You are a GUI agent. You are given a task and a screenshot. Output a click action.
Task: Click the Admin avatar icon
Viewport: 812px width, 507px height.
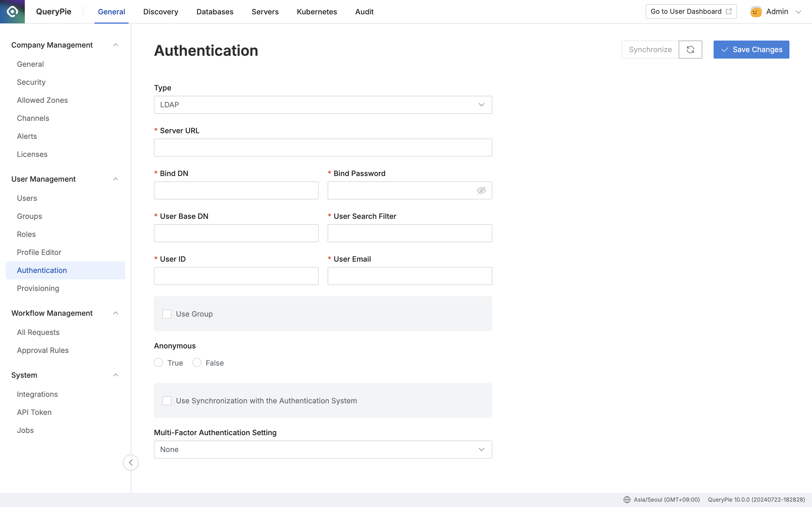pyautogui.click(x=756, y=12)
